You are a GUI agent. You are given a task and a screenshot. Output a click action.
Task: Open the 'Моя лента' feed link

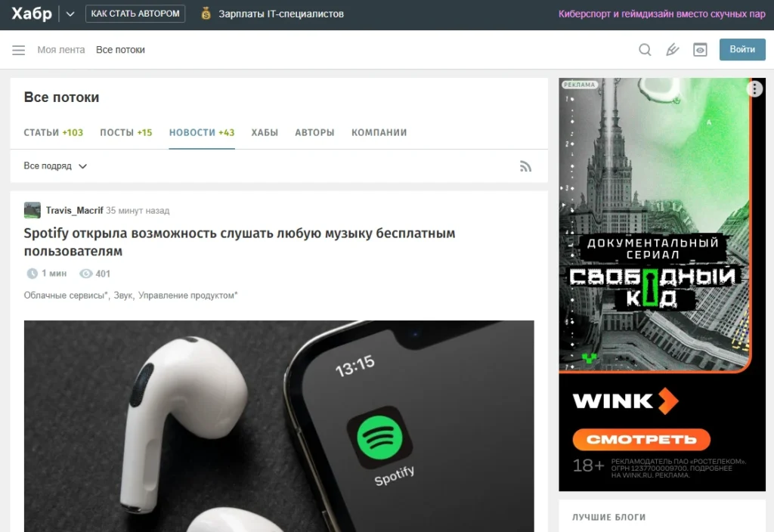tap(61, 50)
